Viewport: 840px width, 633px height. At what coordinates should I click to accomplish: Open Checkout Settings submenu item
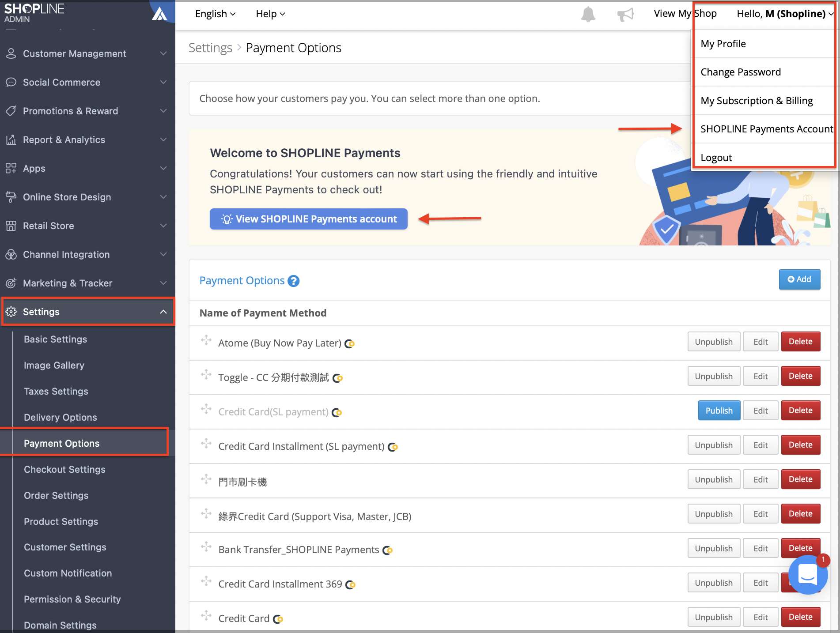tap(64, 469)
